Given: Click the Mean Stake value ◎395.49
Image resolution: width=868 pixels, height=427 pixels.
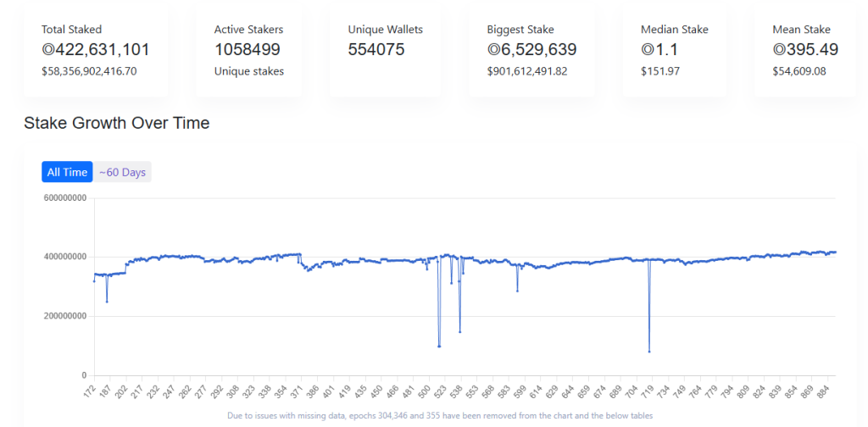Looking at the screenshot, I should coord(805,50).
